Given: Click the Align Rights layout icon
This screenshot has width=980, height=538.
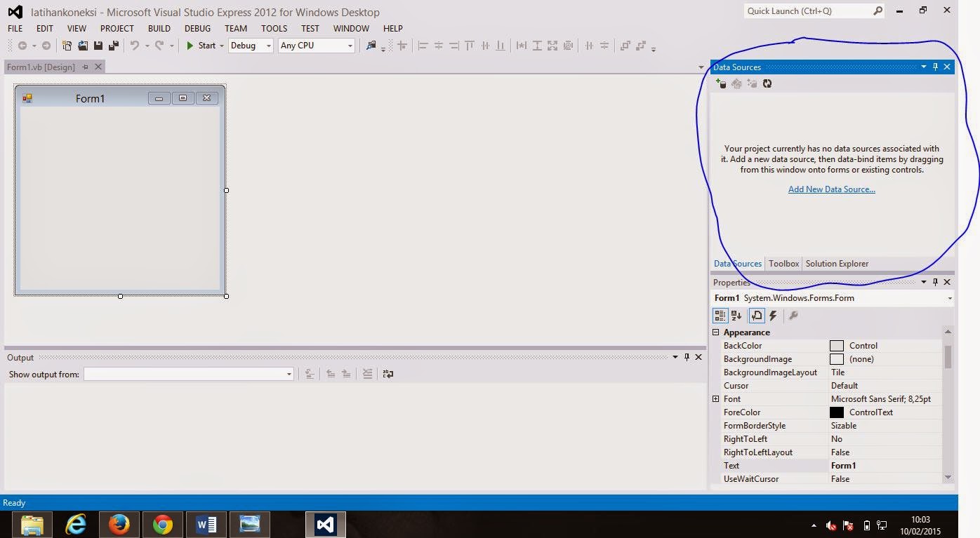Looking at the screenshot, I should click(454, 46).
